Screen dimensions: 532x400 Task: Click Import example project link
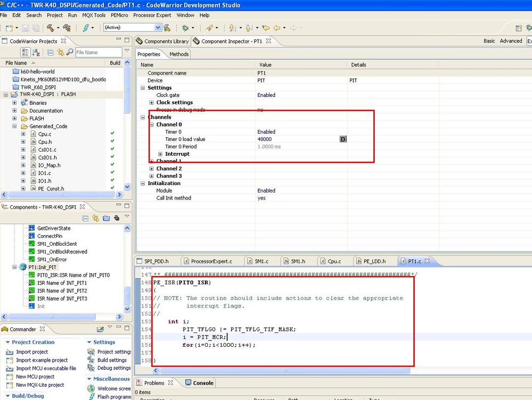tap(42, 360)
